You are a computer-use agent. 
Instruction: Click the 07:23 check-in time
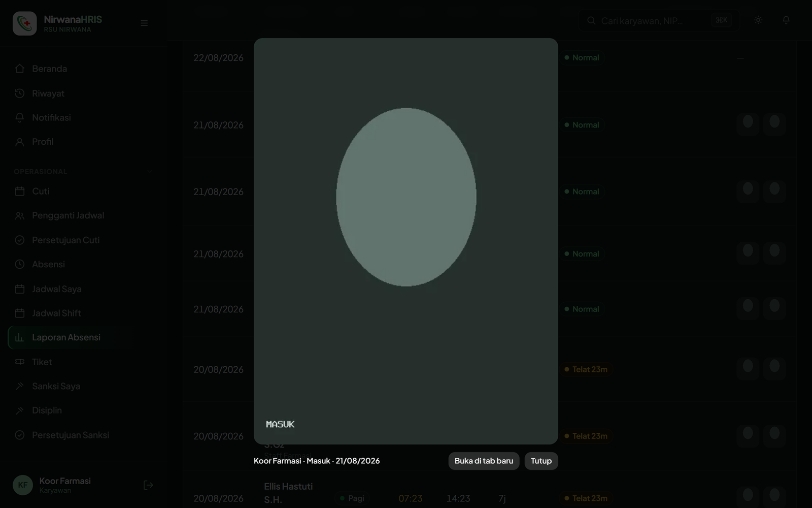[x=410, y=498]
